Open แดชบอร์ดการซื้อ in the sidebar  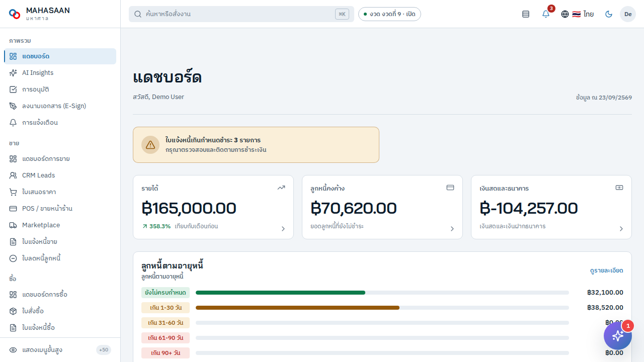coord(60,295)
